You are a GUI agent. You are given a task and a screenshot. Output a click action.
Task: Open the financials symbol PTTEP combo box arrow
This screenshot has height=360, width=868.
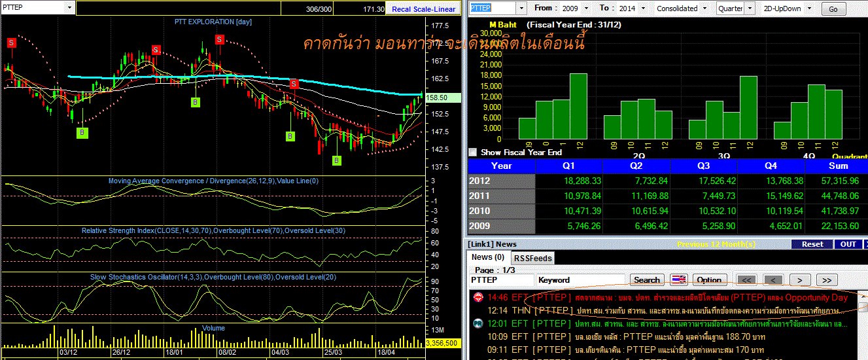tap(521, 9)
